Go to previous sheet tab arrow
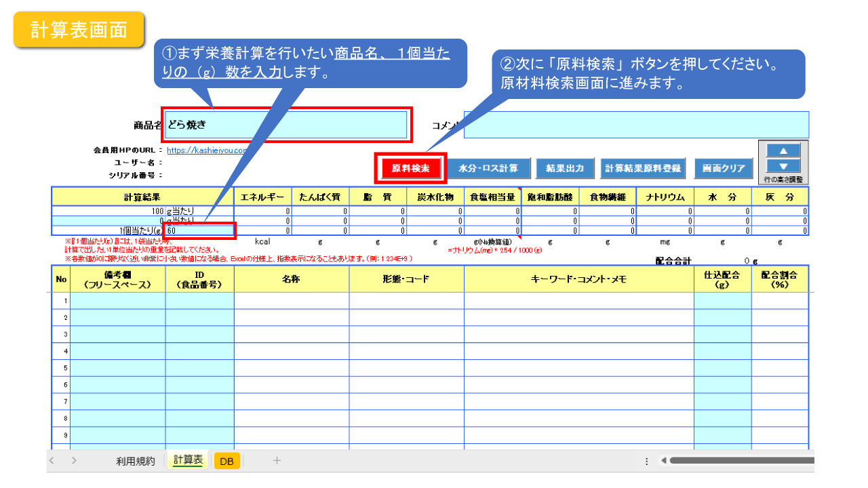The width and height of the screenshot is (868, 488). pyautogui.click(x=52, y=461)
